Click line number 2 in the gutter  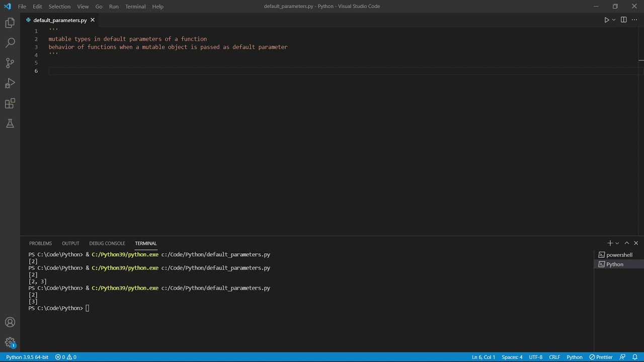36,39
